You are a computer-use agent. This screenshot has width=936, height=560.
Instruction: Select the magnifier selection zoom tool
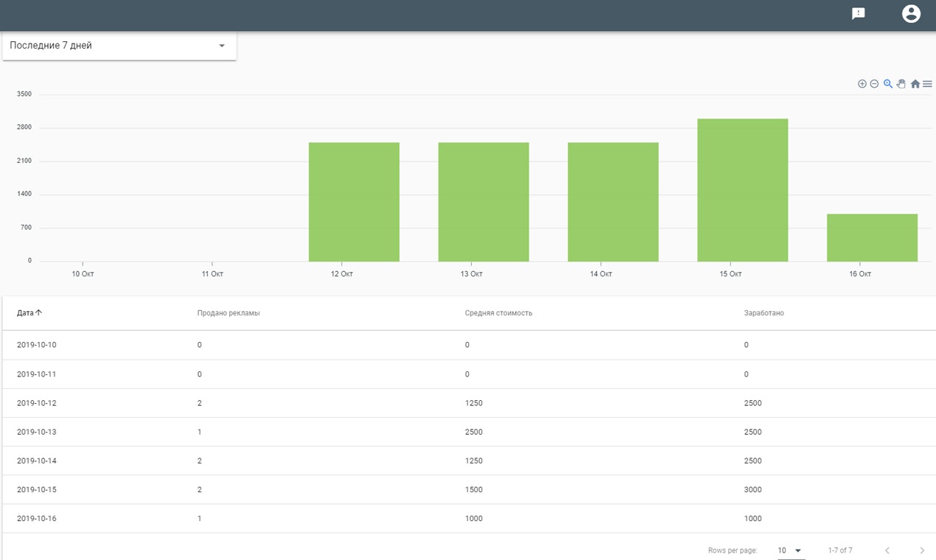point(888,84)
